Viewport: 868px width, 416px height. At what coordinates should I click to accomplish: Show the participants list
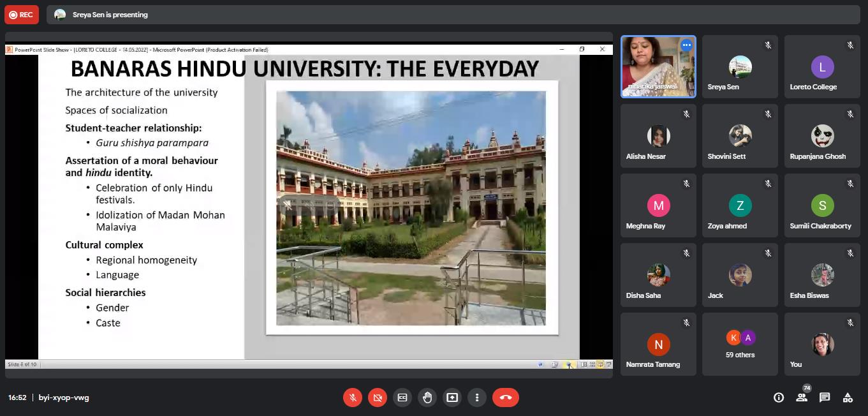pyautogui.click(x=802, y=397)
